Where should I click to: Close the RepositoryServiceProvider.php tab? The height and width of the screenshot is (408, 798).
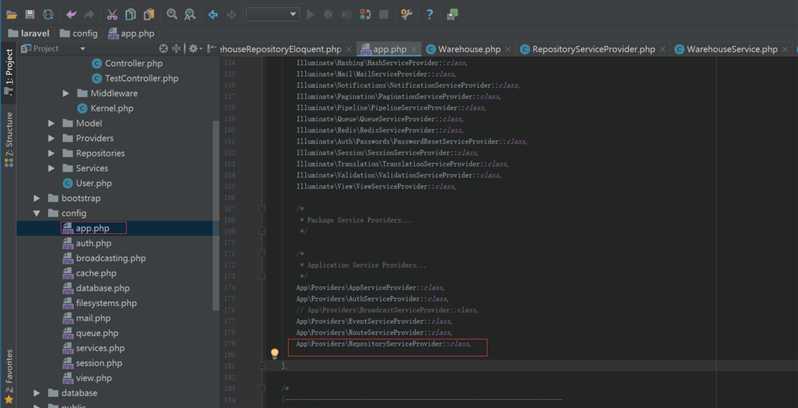point(663,50)
